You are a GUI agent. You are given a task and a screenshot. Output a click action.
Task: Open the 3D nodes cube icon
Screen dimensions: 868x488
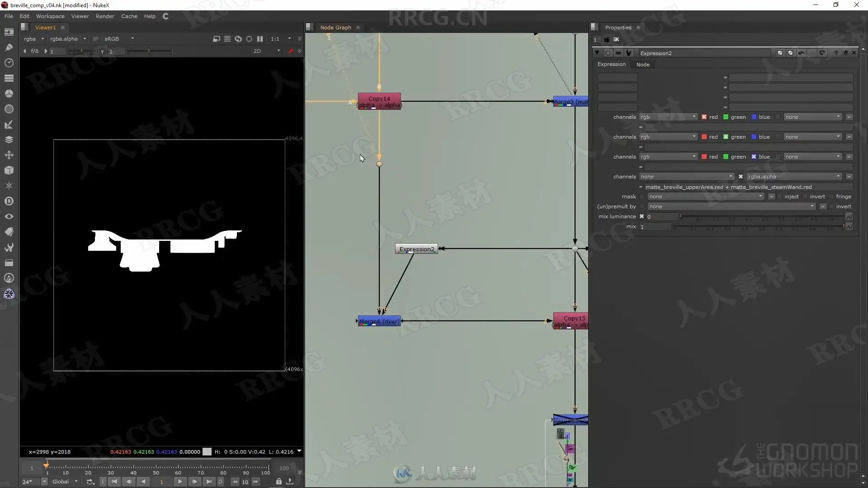coord(9,170)
